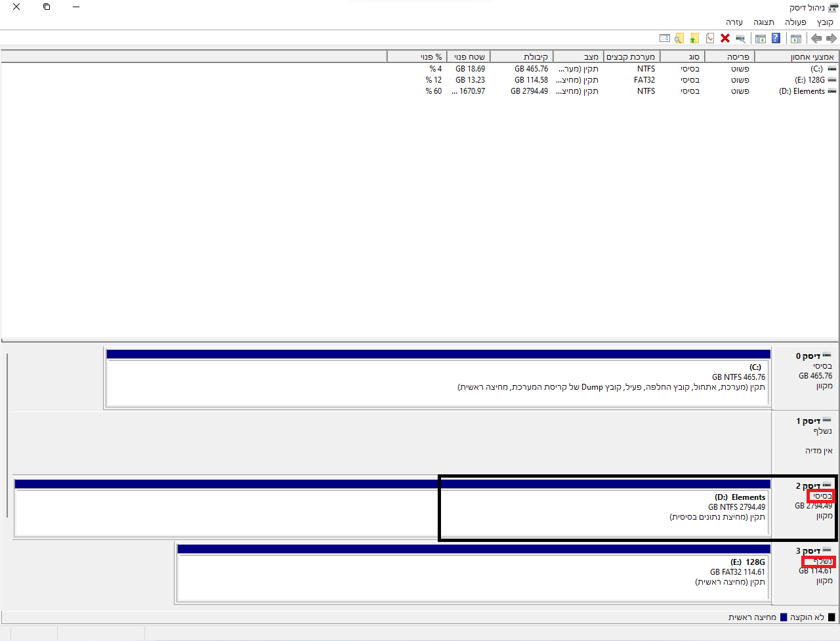
Task: Click the blue מחיצה ראשית legend swatch
Action: 783,617
